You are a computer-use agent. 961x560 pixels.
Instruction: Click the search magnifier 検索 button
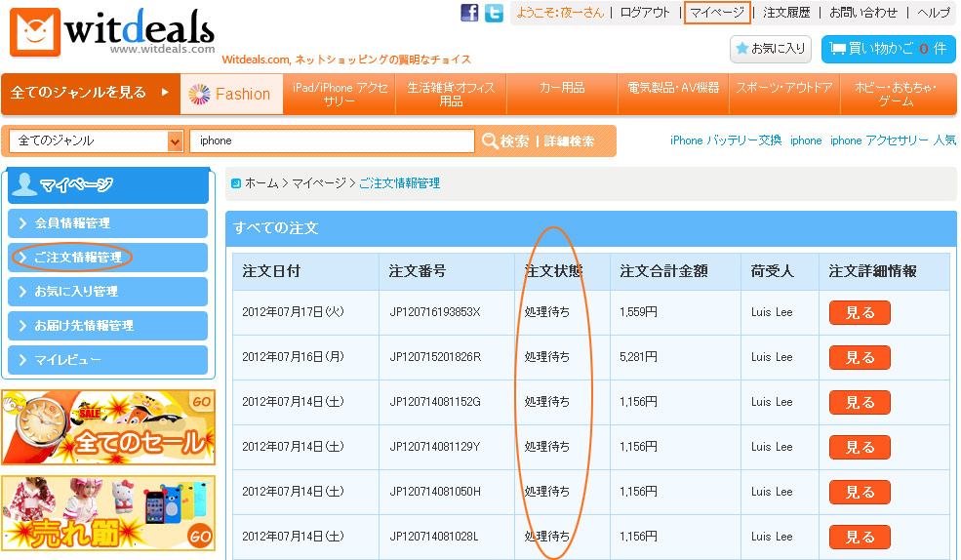[505, 140]
